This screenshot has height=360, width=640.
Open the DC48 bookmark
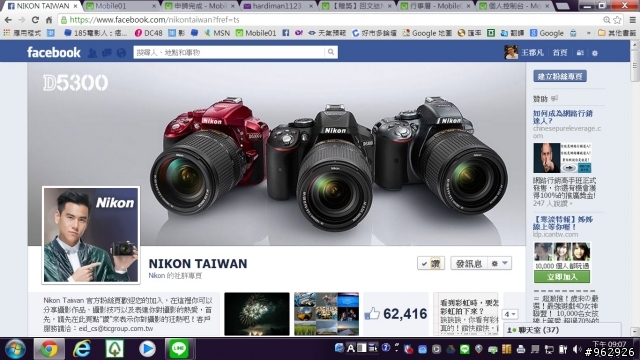149,33
